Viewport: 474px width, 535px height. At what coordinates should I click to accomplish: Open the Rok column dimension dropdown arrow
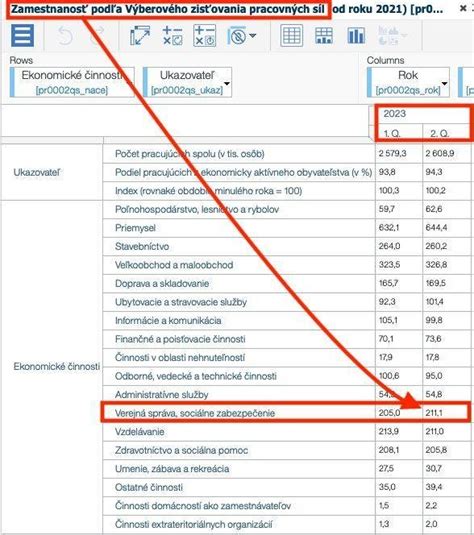pos(444,83)
